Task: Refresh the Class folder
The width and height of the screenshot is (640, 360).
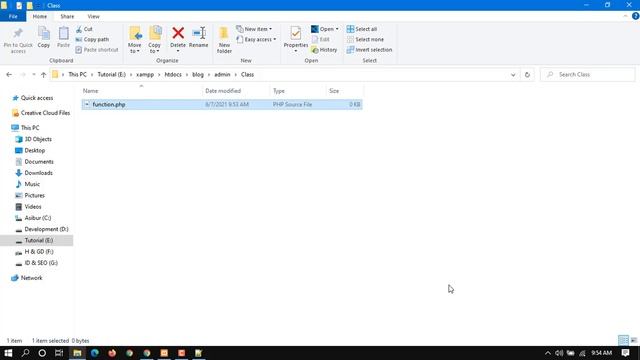Action: [x=527, y=75]
